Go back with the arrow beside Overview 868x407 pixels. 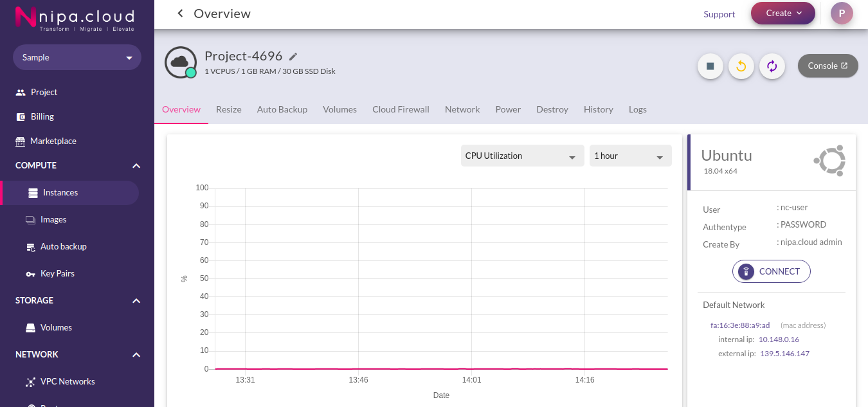[180, 14]
